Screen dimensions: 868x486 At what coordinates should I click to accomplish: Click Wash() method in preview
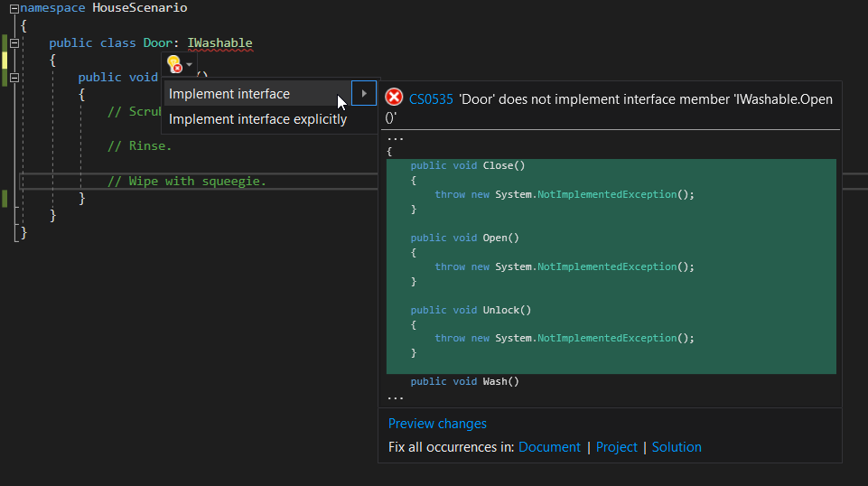click(x=500, y=381)
